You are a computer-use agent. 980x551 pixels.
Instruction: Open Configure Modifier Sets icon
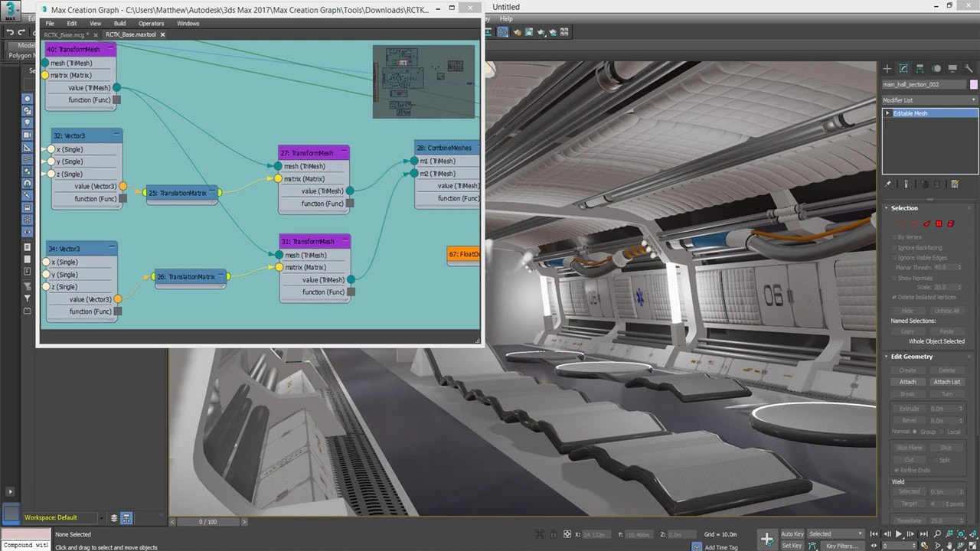tap(955, 184)
